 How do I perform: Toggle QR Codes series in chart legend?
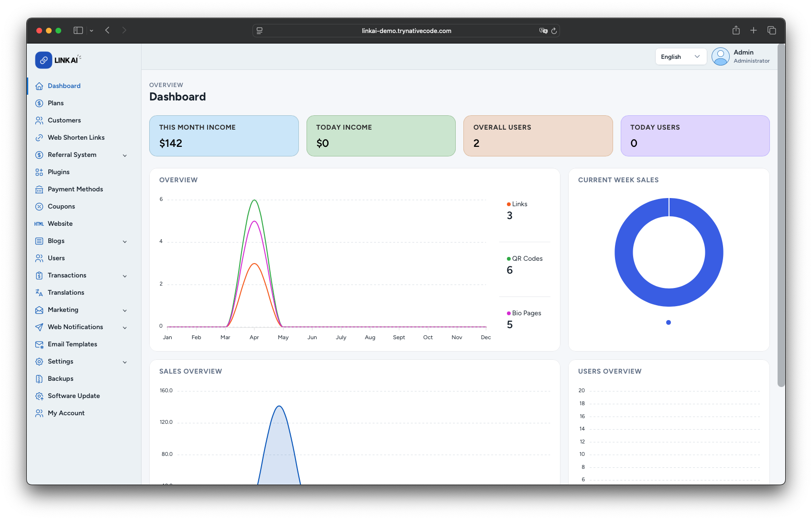click(x=525, y=259)
